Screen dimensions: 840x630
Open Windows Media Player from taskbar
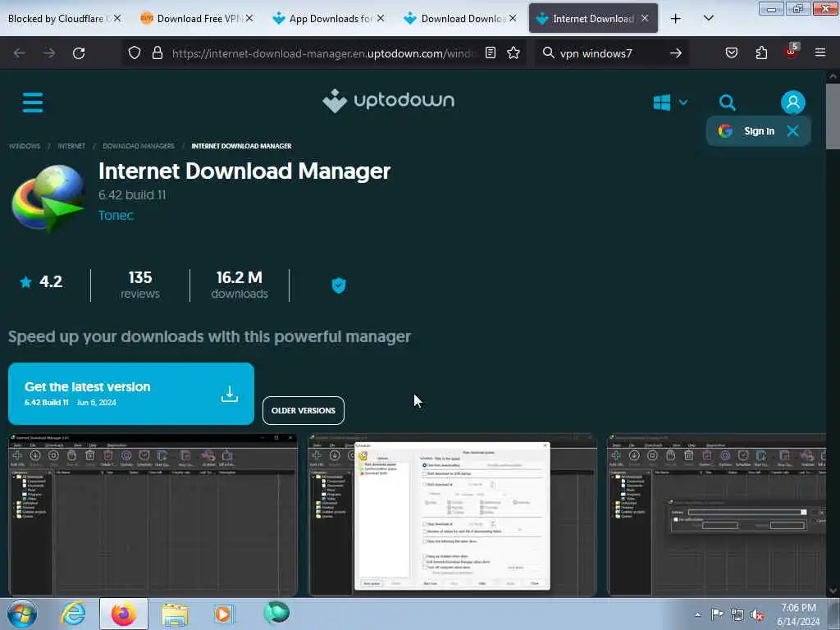tap(223, 614)
